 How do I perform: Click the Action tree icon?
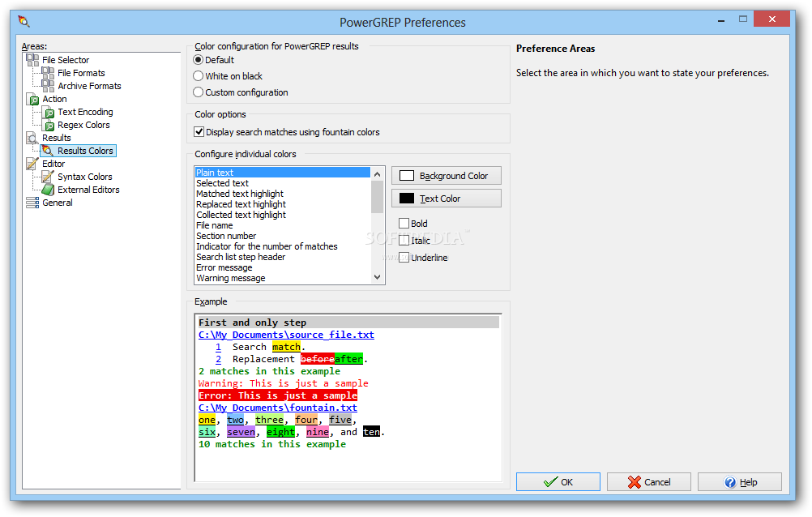pyautogui.click(x=32, y=98)
